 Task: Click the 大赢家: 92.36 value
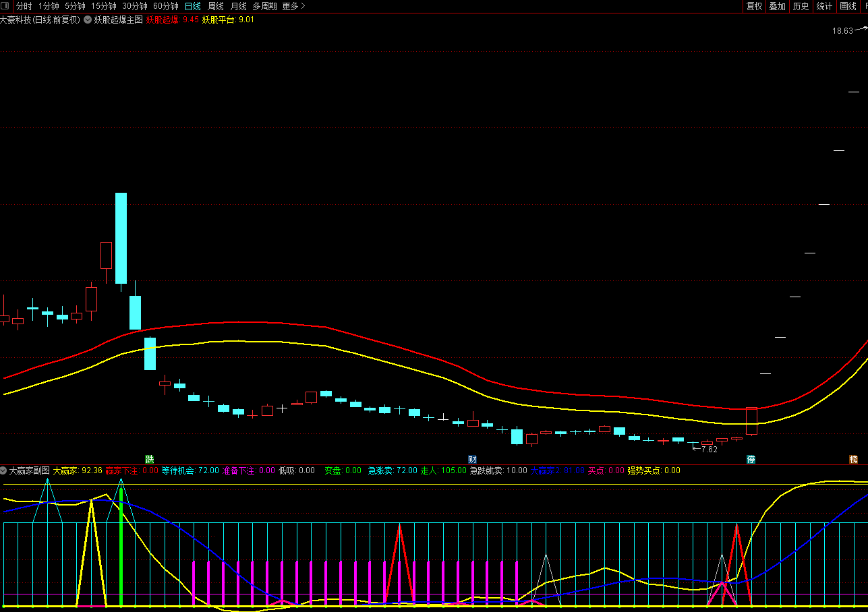[78, 470]
